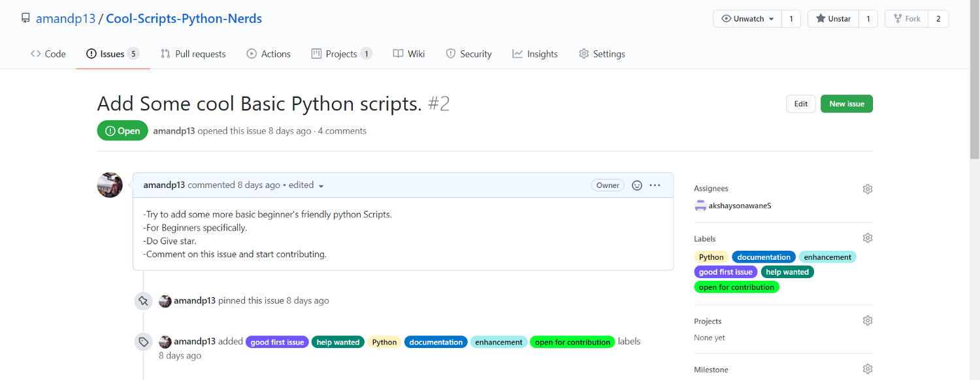Viewport: 980px width, 380px height.
Task: Open the comment three-dots menu
Action: point(655,185)
